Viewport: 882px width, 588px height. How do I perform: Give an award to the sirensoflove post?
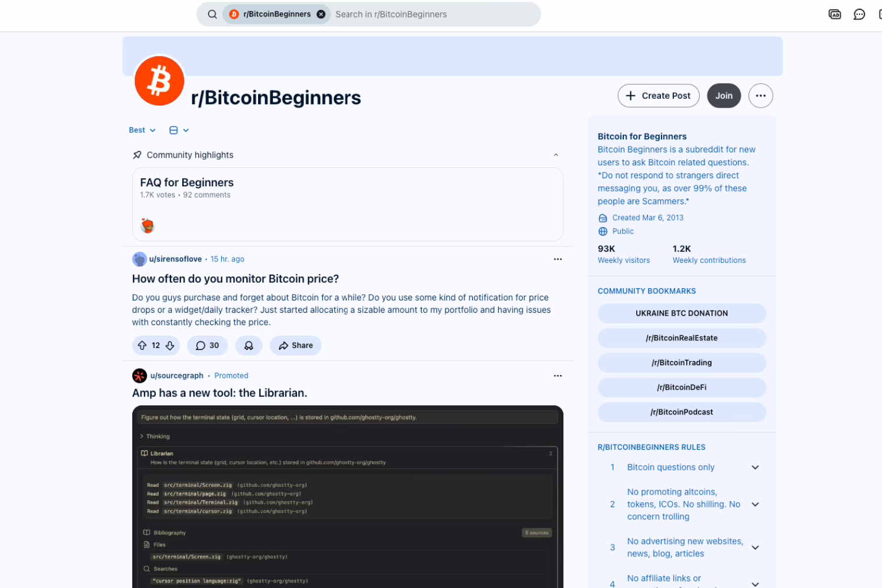pyautogui.click(x=249, y=346)
